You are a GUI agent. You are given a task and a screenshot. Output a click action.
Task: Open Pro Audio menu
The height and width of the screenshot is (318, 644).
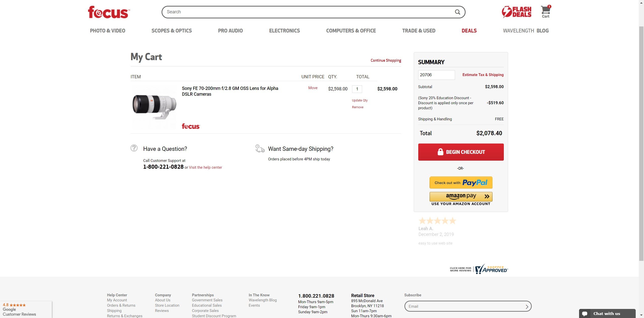pyautogui.click(x=230, y=31)
